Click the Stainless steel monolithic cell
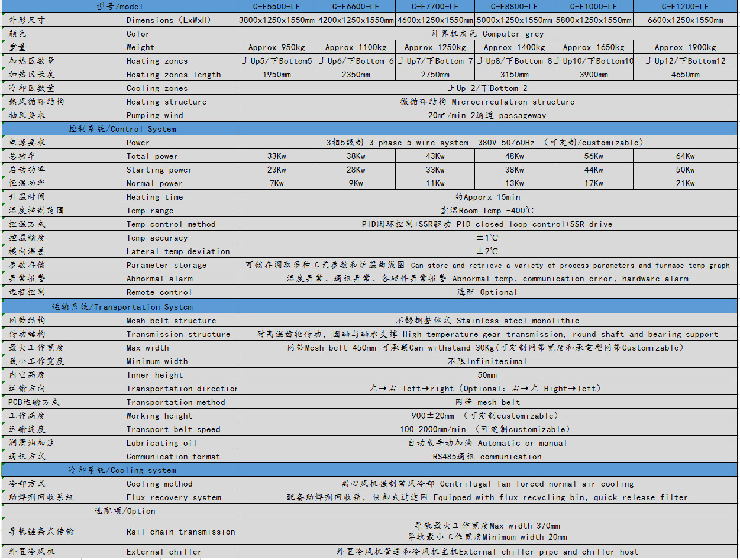The height and width of the screenshot is (560, 740). click(487, 321)
